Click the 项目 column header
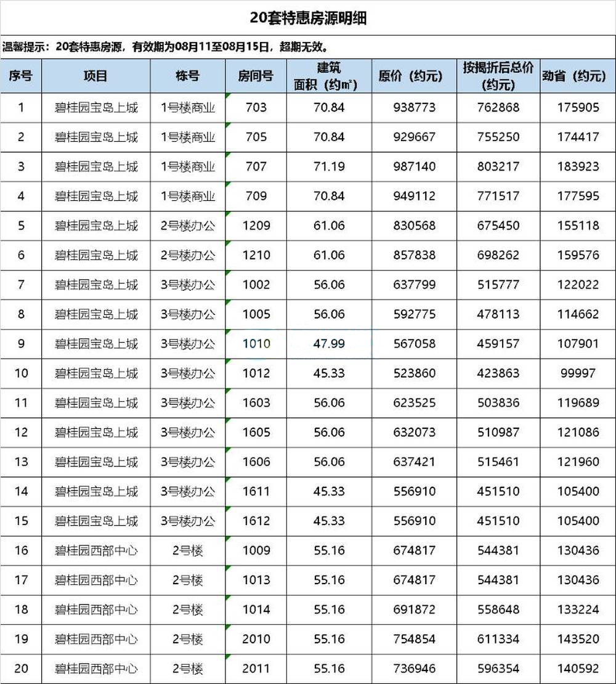 [x=95, y=76]
